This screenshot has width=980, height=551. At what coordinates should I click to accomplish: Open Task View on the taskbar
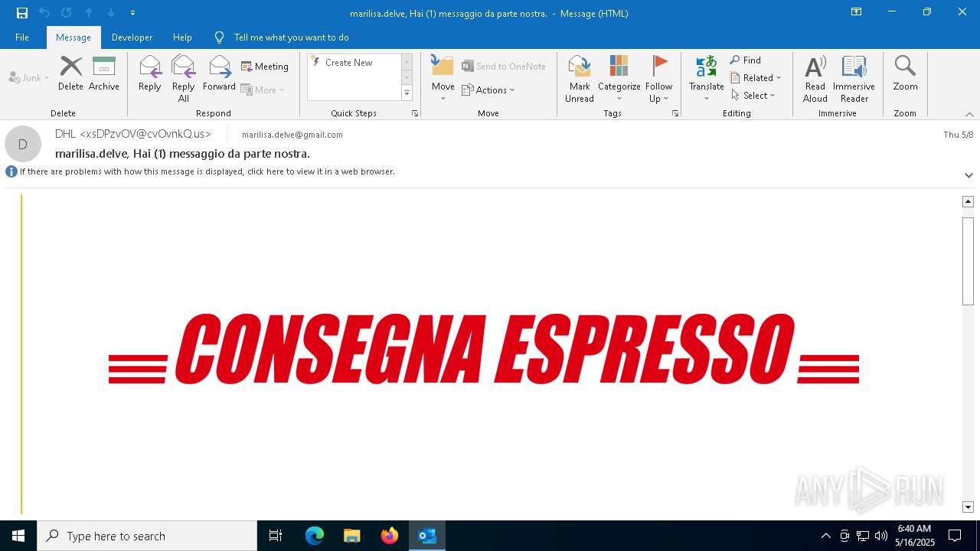(x=276, y=536)
